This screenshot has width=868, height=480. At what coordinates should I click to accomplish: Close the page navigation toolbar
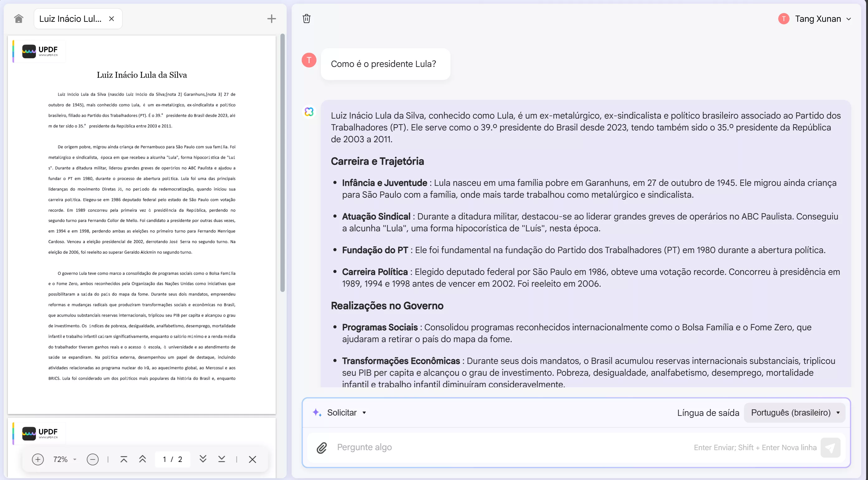(x=252, y=459)
